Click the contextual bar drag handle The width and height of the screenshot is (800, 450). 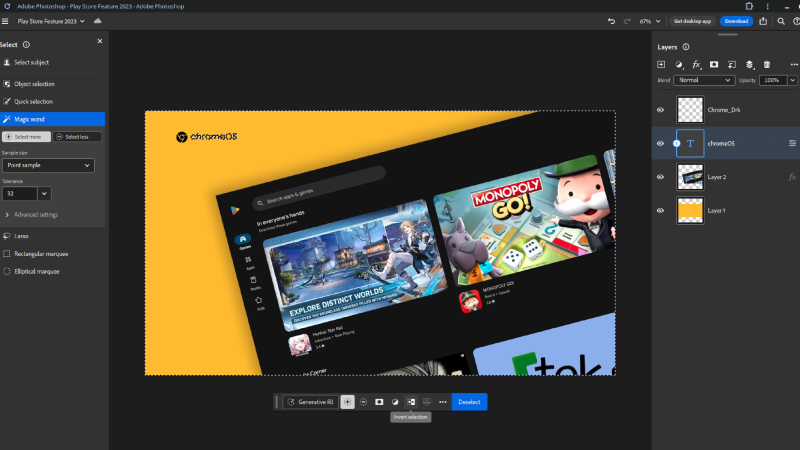pyautogui.click(x=277, y=402)
